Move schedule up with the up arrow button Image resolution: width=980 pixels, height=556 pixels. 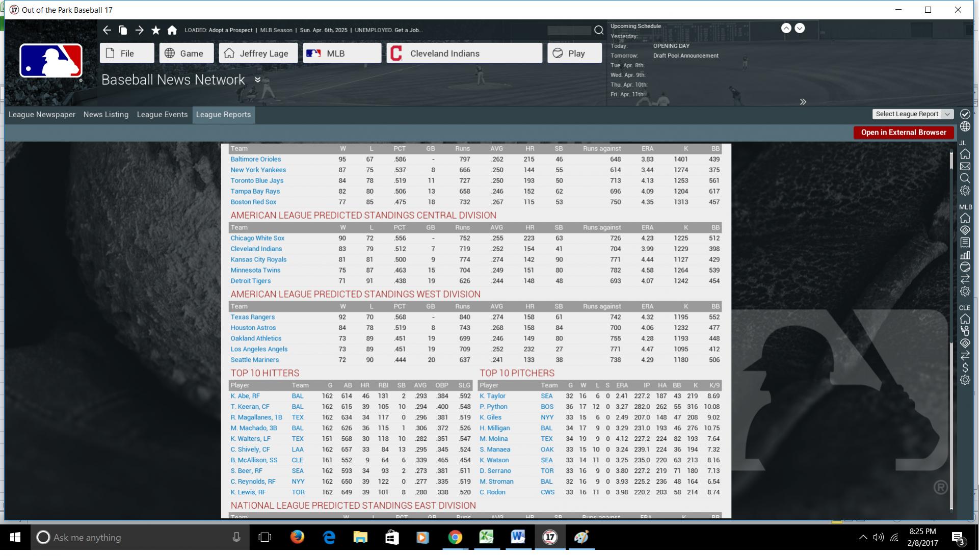click(786, 29)
